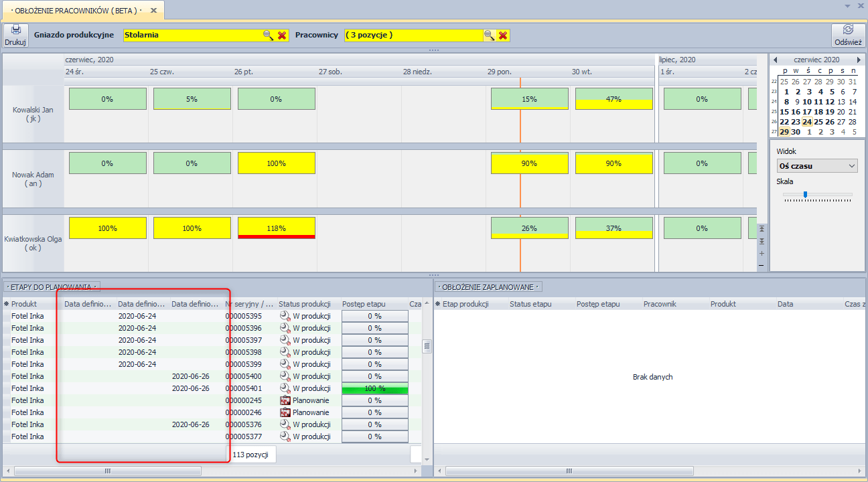Select the Etapy do planowania panel tab

(x=52, y=287)
